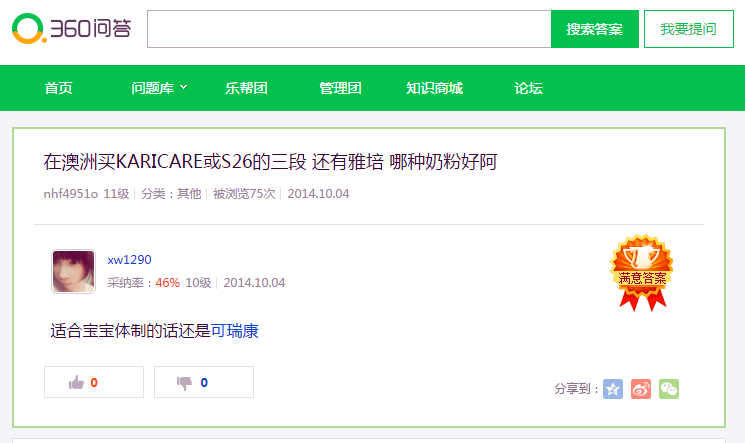
Task: Expand the 问题库 dropdown menu
Action: [159, 88]
